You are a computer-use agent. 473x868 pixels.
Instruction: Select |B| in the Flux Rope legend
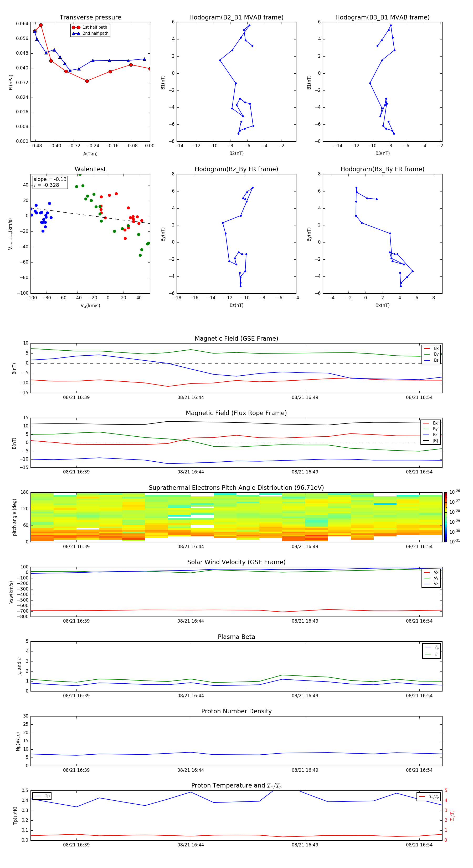(431, 441)
